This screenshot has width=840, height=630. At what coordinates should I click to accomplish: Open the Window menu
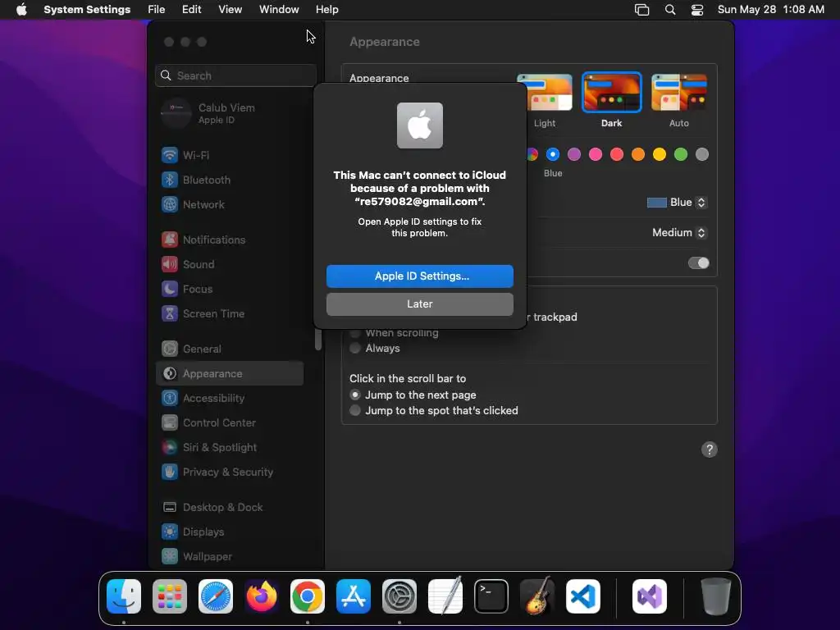tap(279, 10)
